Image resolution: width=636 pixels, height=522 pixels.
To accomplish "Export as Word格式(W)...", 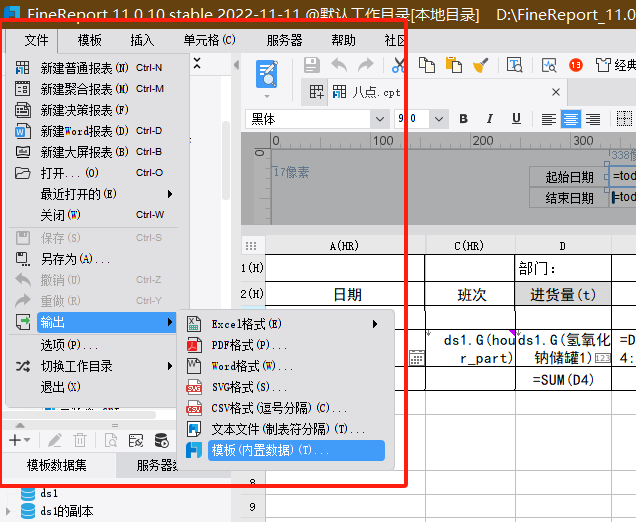I will point(284,366).
